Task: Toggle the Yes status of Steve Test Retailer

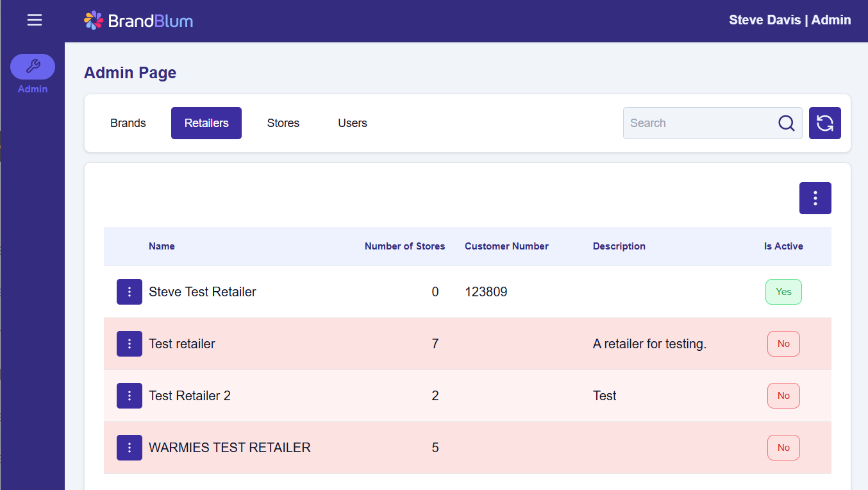Action: (x=783, y=292)
